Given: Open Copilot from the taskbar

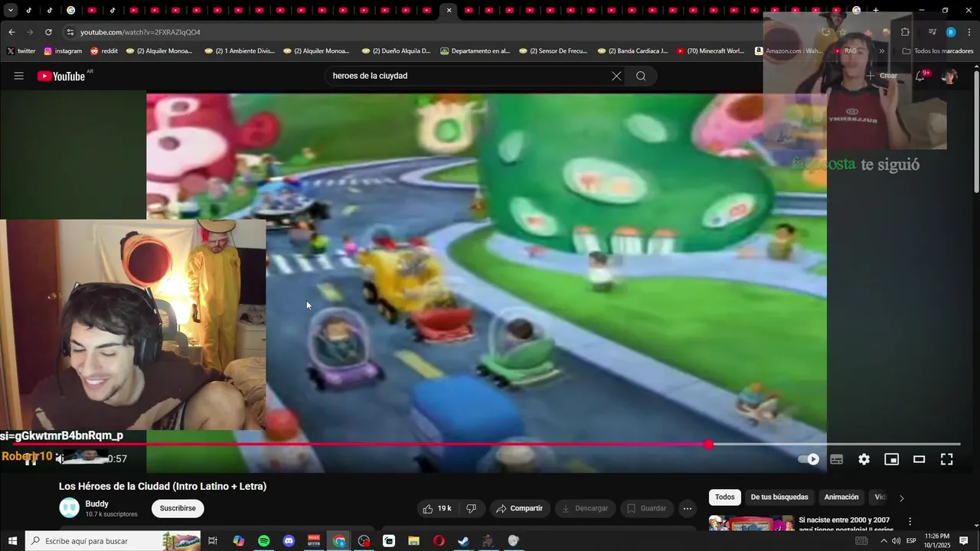Looking at the screenshot, I should click(x=239, y=541).
